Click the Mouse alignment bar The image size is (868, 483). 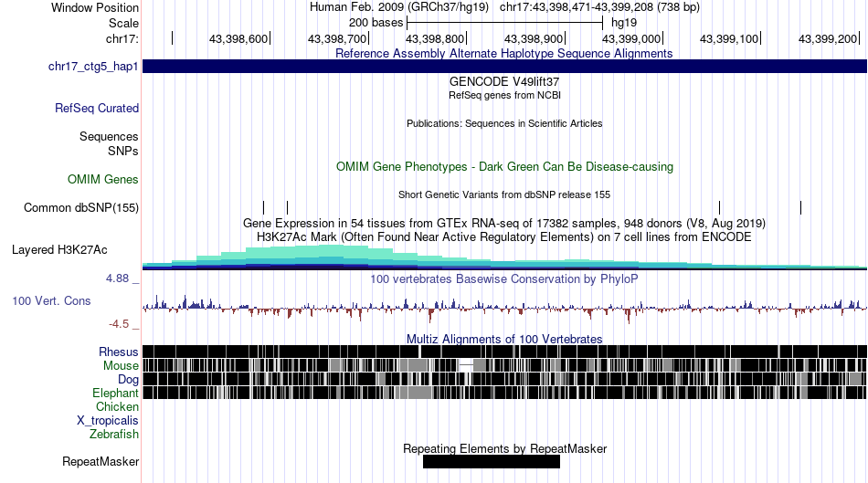(x=504, y=365)
